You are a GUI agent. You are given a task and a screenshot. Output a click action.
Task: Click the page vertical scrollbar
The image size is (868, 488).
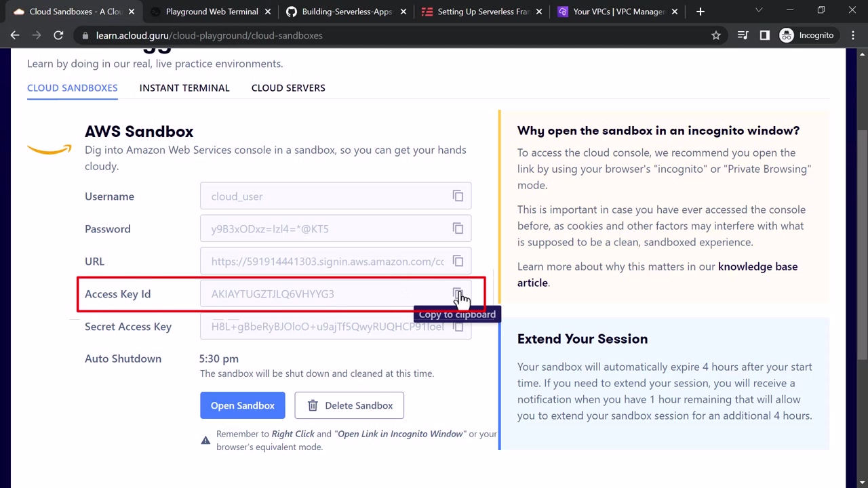[x=863, y=244]
